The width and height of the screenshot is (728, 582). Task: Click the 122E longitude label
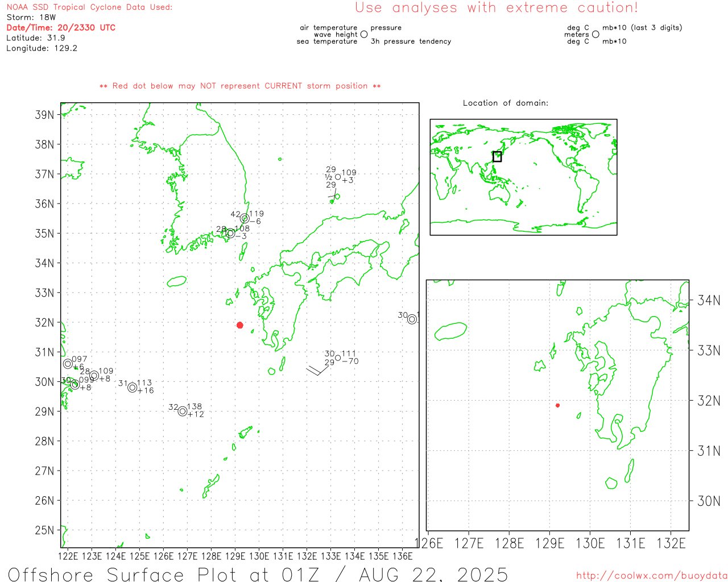pyautogui.click(x=68, y=556)
